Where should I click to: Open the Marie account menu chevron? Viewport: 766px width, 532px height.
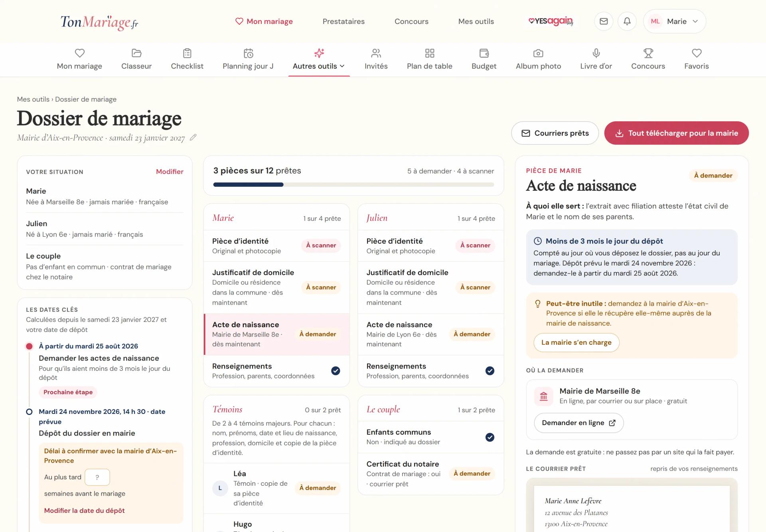(x=695, y=21)
